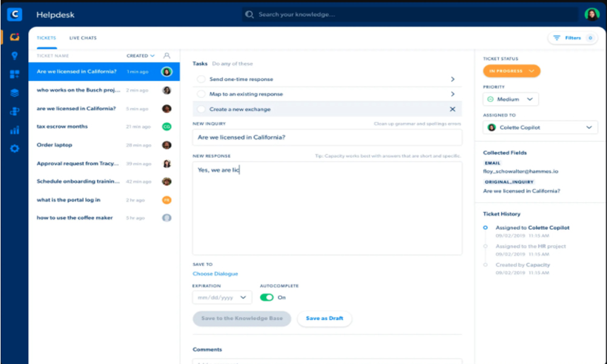Click the Helpdesk title
Image resolution: width=607 pixels, height=364 pixels.
pyautogui.click(x=55, y=15)
